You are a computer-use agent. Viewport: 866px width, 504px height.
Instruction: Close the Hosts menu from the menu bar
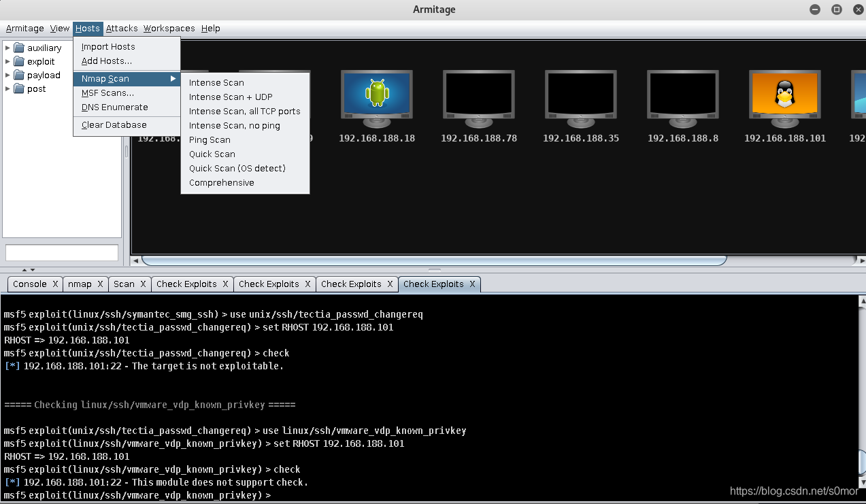88,29
